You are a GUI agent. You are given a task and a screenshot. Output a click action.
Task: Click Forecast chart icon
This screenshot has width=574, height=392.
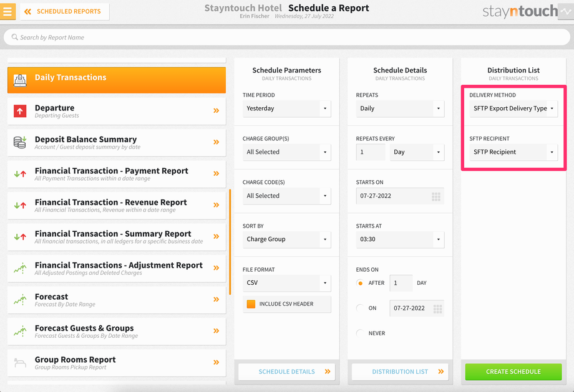click(x=20, y=300)
